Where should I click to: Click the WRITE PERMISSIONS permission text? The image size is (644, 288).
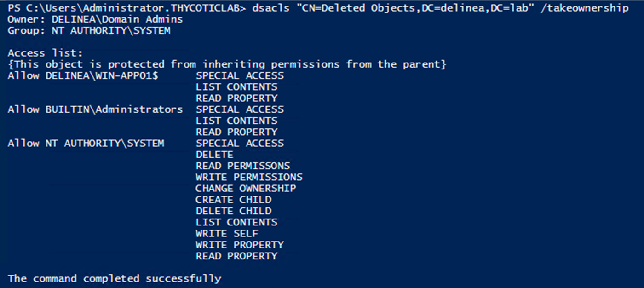[x=249, y=177]
